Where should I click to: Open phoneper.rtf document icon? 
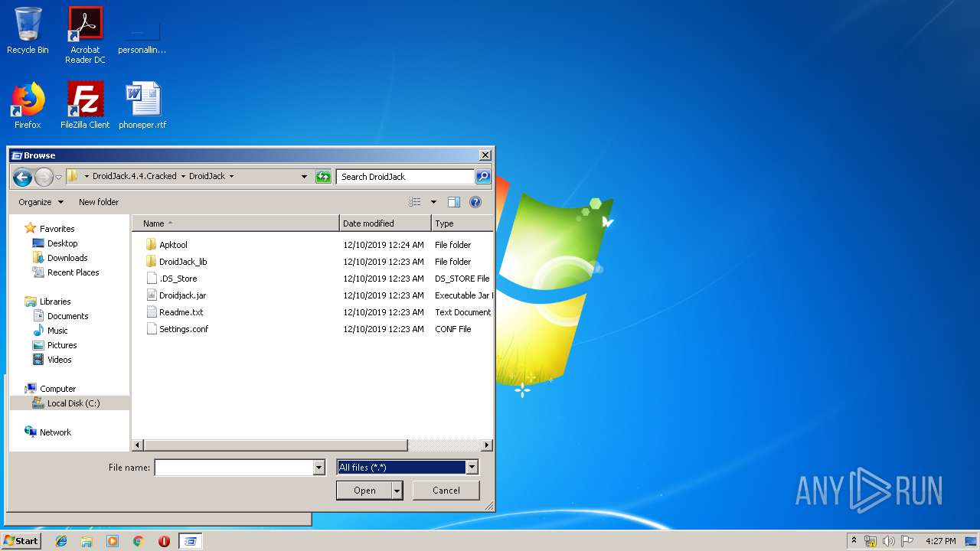[142, 105]
